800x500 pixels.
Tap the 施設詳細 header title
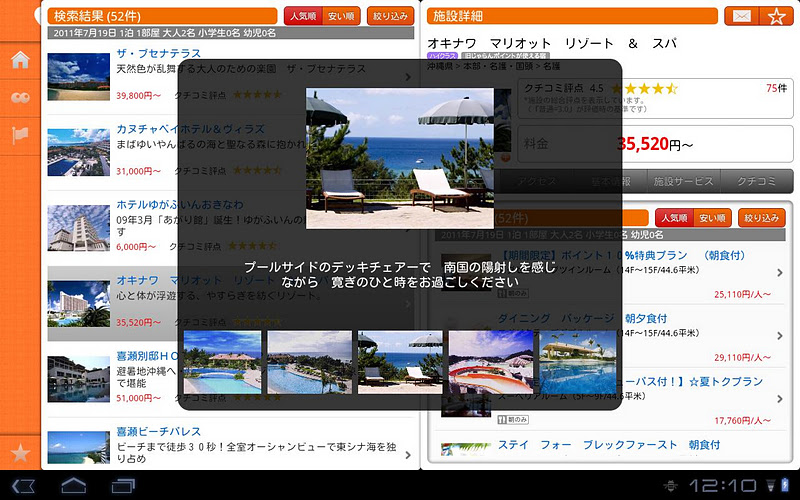click(458, 16)
